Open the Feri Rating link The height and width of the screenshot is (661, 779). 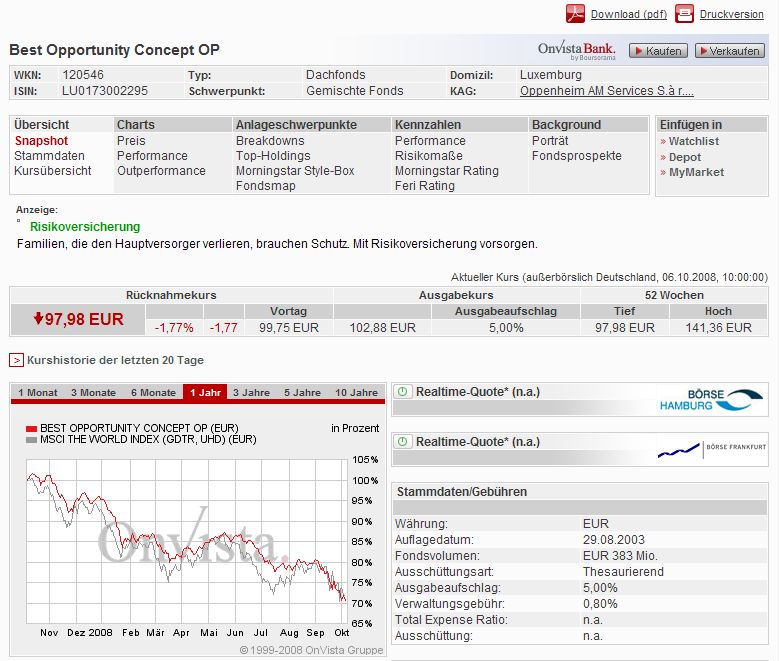click(425, 185)
